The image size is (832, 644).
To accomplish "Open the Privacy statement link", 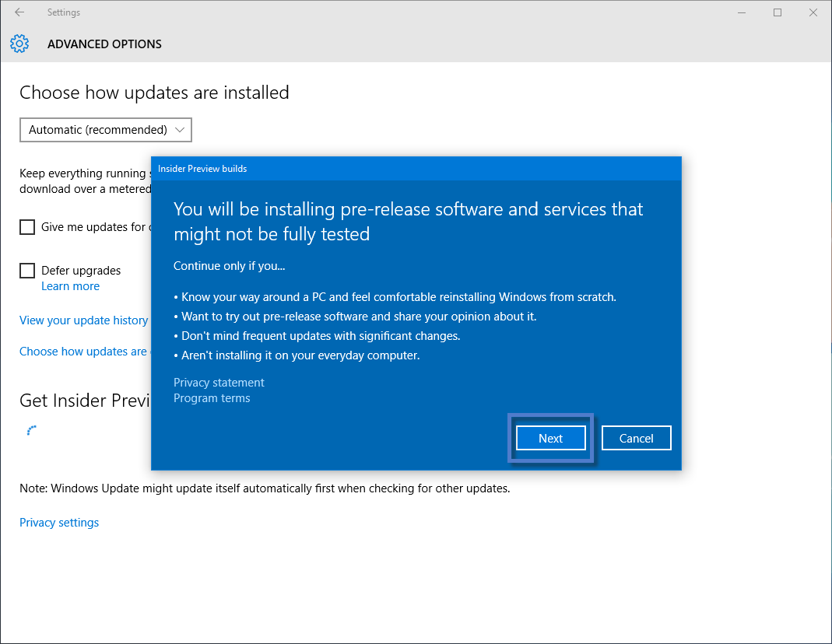I will click(x=219, y=382).
